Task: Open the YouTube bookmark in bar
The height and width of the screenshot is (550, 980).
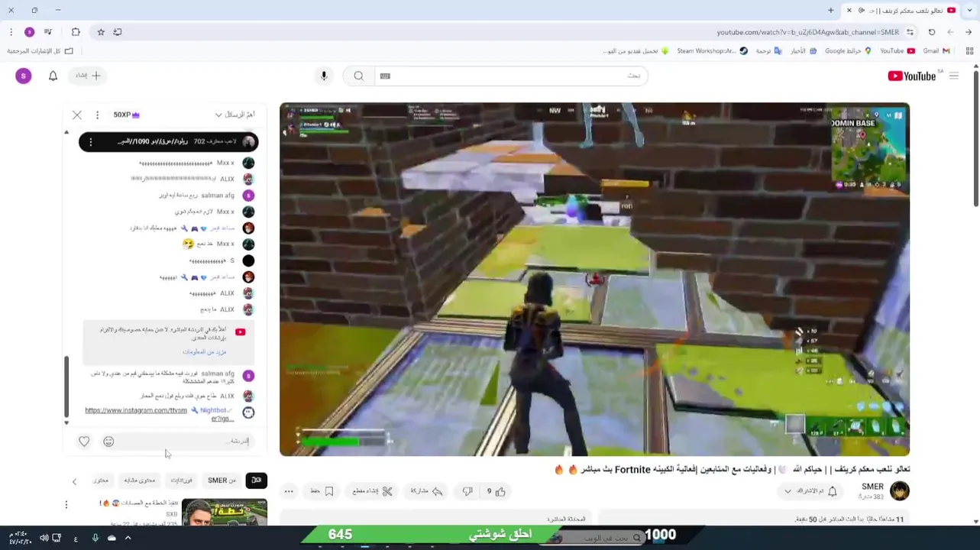Action: tap(898, 51)
